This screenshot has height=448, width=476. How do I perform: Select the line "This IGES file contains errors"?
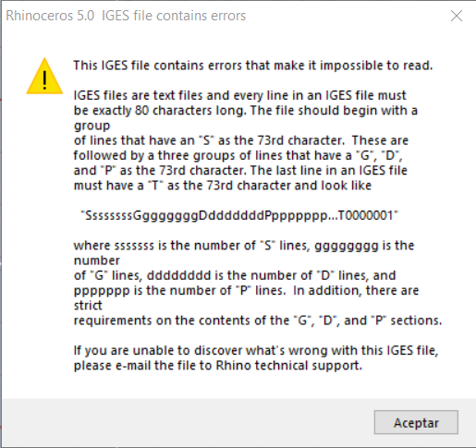point(253,66)
